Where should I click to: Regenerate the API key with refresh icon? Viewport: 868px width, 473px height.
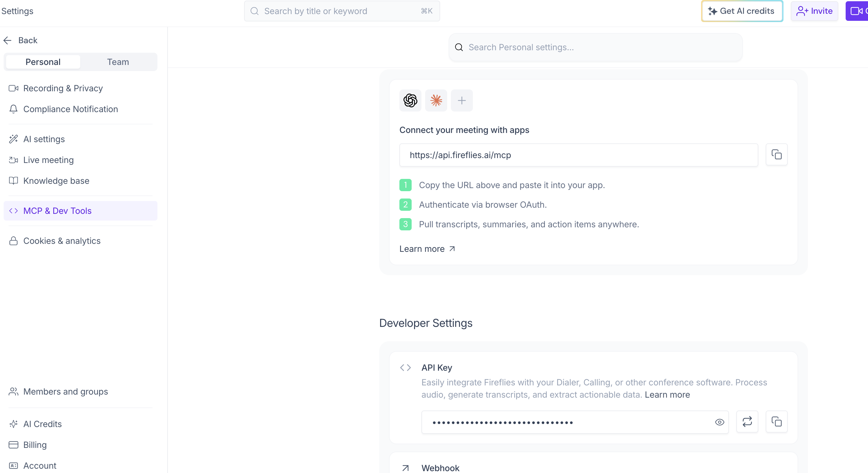pyautogui.click(x=747, y=422)
